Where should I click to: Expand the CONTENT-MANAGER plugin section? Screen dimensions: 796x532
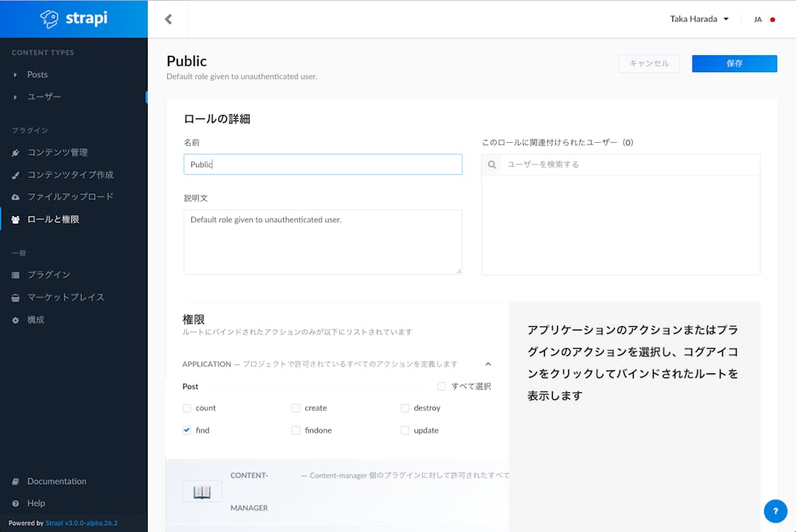[337, 492]
